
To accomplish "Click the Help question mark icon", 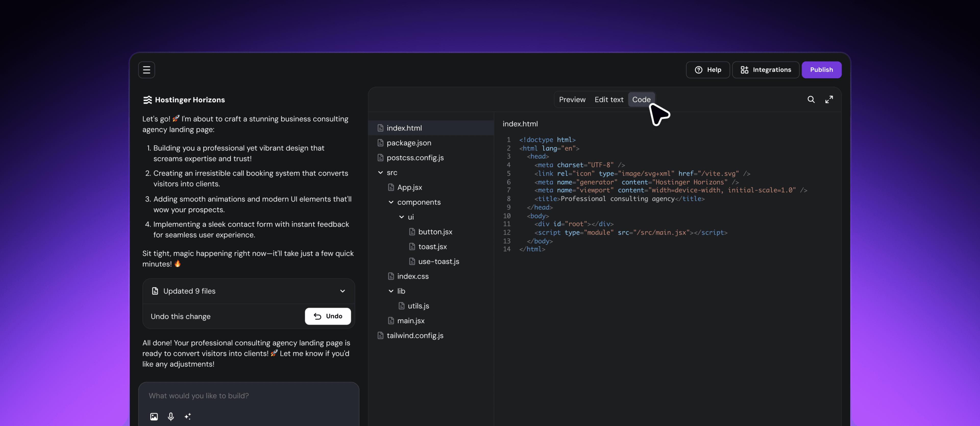I will (699, 70).
